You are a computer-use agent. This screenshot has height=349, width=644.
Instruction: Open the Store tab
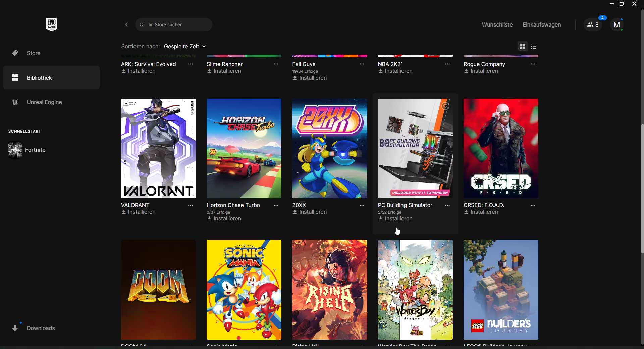point(34,53)
